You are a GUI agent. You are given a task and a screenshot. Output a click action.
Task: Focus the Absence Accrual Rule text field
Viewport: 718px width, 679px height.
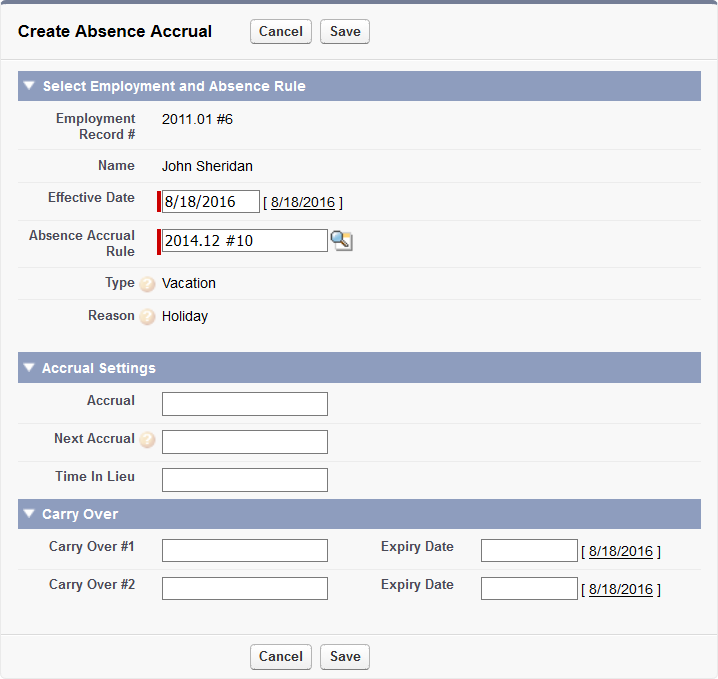point(244,240)
